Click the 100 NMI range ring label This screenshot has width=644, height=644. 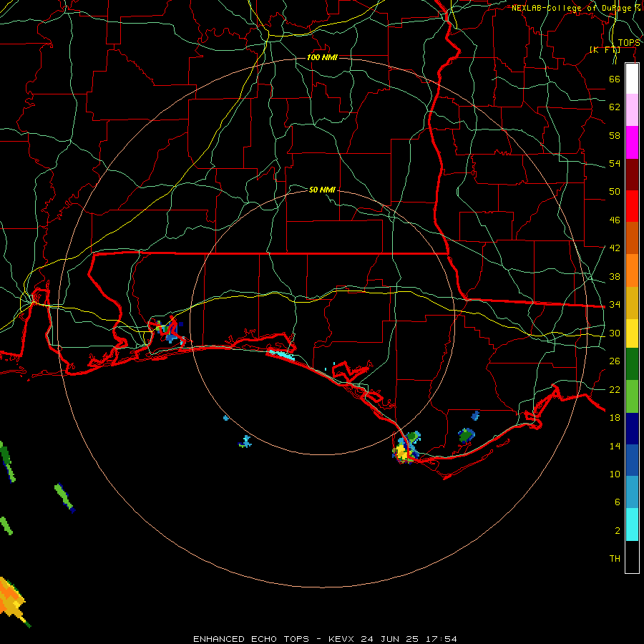click(x=322, y=57)
